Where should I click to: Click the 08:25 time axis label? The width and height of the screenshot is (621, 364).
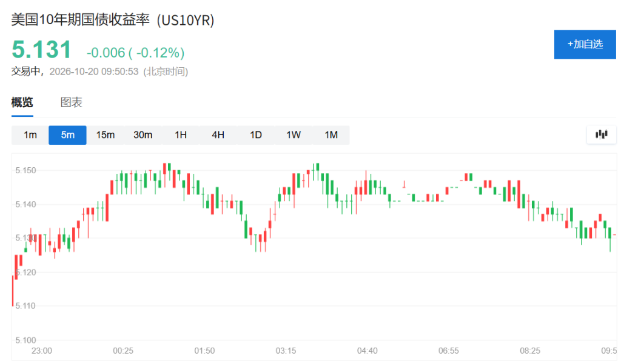coord(530,351)
